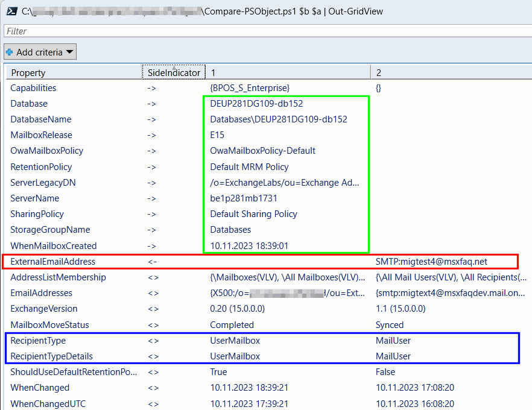Select the MailboxRelease row
532x410 pixels.
(269, 135)
